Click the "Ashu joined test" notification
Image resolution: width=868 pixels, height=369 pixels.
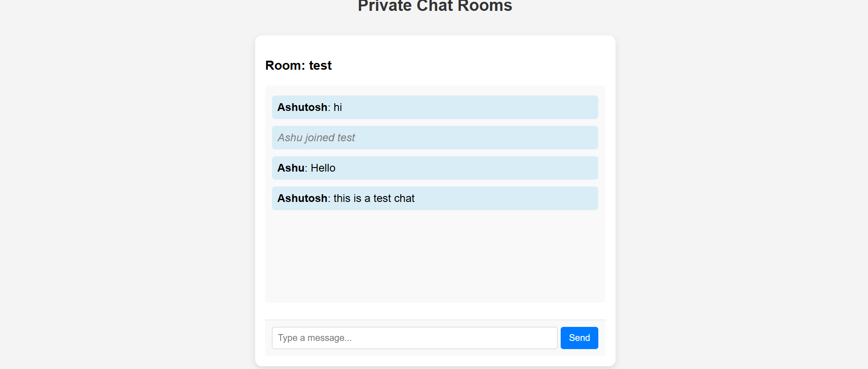click(x=435, y=138)
